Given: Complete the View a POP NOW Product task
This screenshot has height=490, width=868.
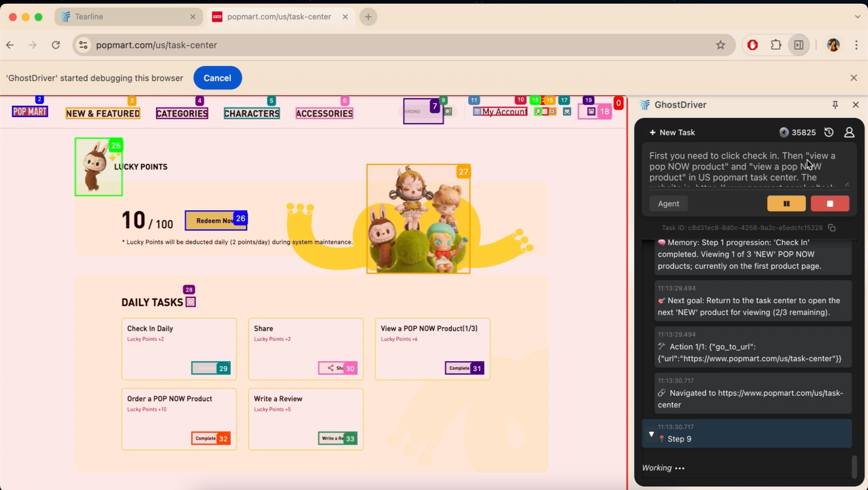Looking at the screenshot, I should 464,368.
